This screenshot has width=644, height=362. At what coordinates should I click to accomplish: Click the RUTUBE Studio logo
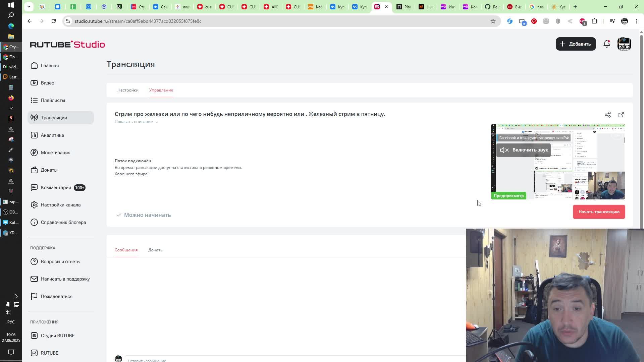[67, 45]
